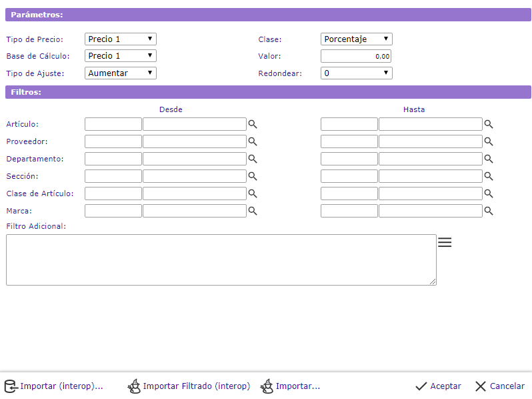Open Tipo de Precio dropdown
This screenshot has width=532, height=399.
pos(121,39)
